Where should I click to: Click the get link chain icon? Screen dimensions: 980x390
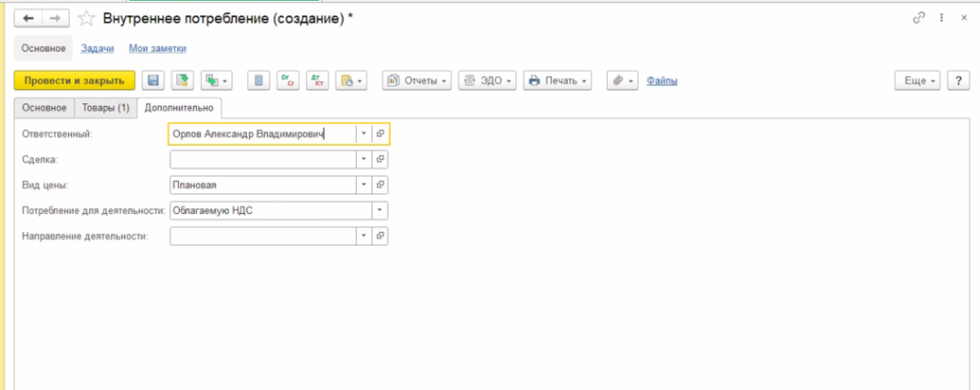pos(919,18)
